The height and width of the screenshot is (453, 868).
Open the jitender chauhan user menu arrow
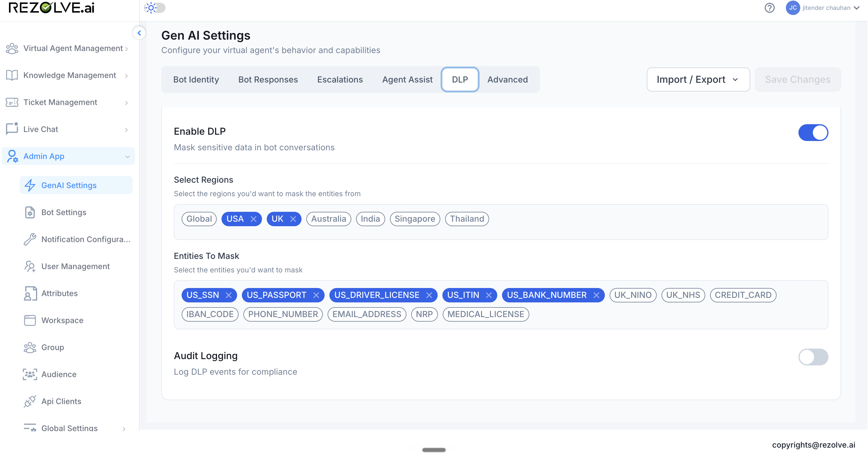click(857, 8)
